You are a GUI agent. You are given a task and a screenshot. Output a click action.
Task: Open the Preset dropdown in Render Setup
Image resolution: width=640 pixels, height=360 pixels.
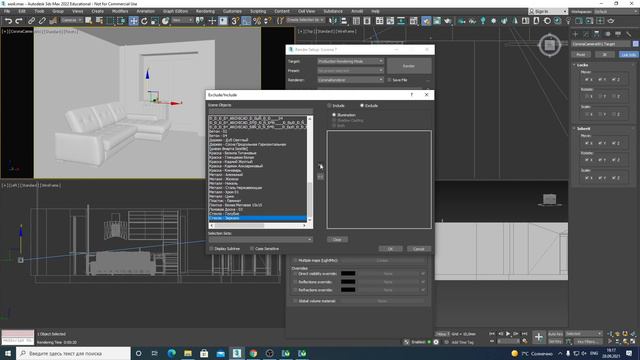click(351, 71)
